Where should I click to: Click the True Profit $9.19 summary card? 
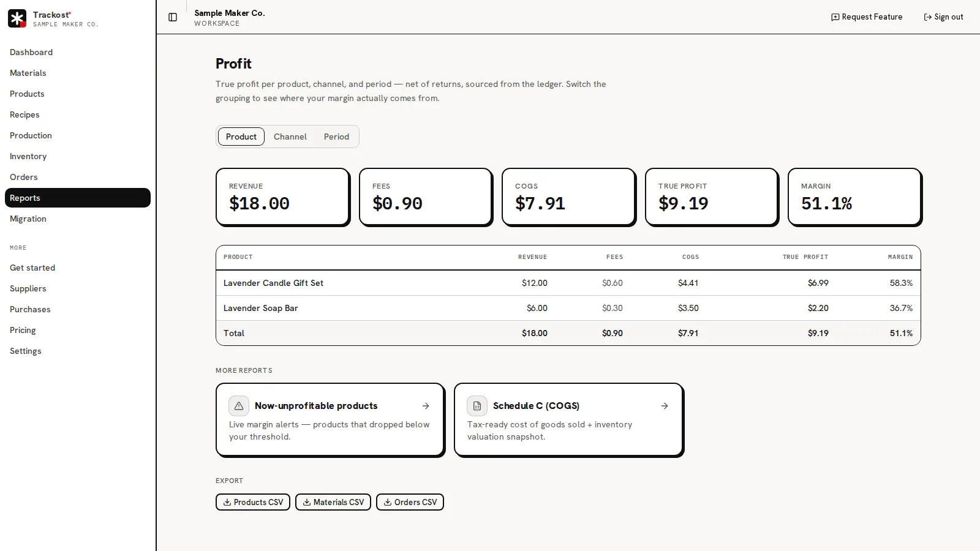pyautogui.click(x=712, y=197)
